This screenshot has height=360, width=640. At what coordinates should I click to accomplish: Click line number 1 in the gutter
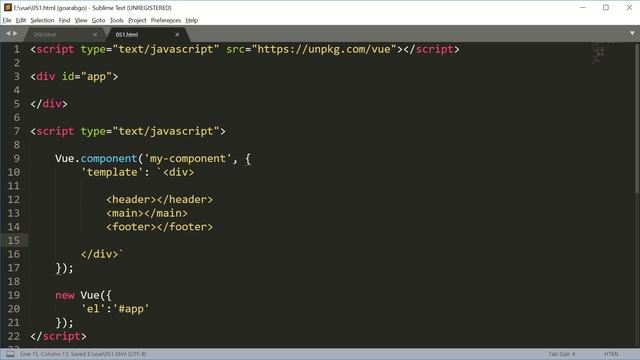16,49
